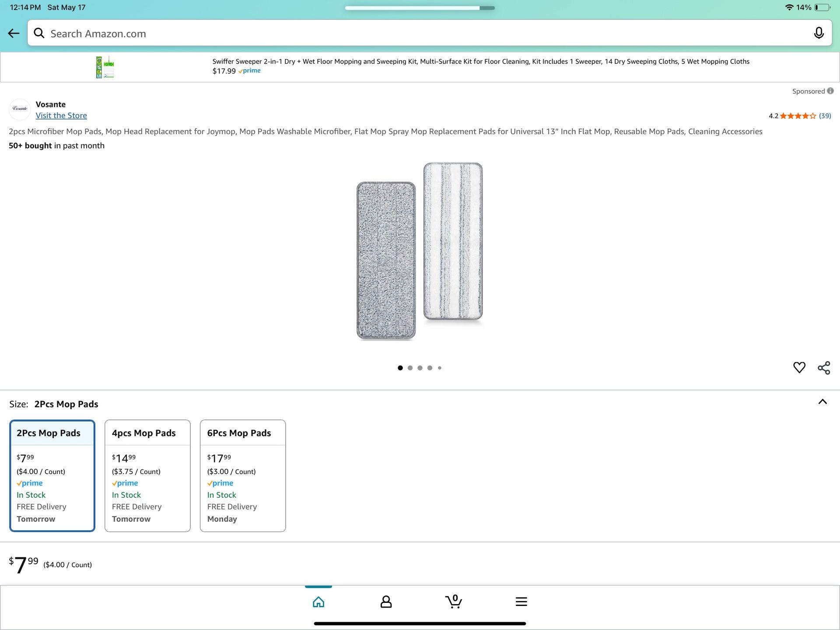840x630 pixels.
Task: Tap the gray mop pad image
Action: point(386,260)
